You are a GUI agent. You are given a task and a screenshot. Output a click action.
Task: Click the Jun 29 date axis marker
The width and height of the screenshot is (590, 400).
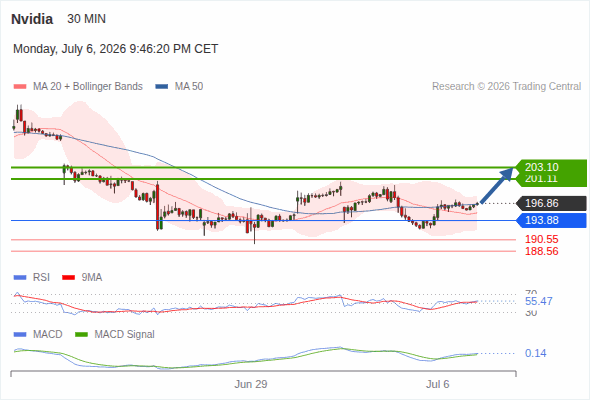251,385
